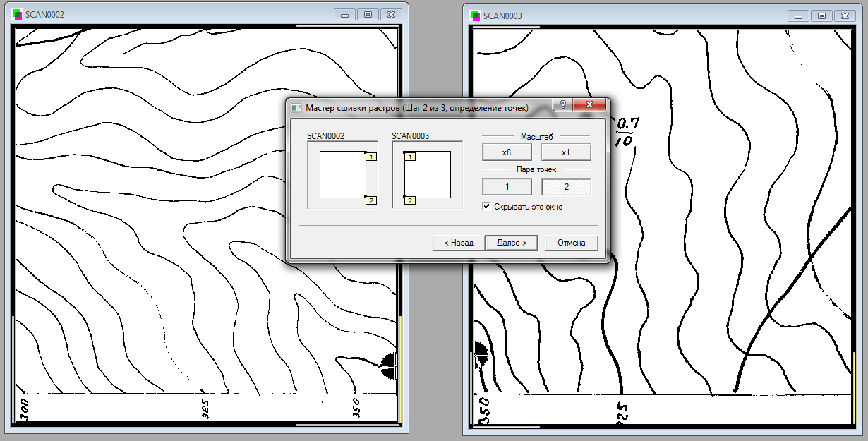This screenshot has width=868, height=441.
Task: Minimize the SCAN0003 window
Action: click(x=800, y=16)
